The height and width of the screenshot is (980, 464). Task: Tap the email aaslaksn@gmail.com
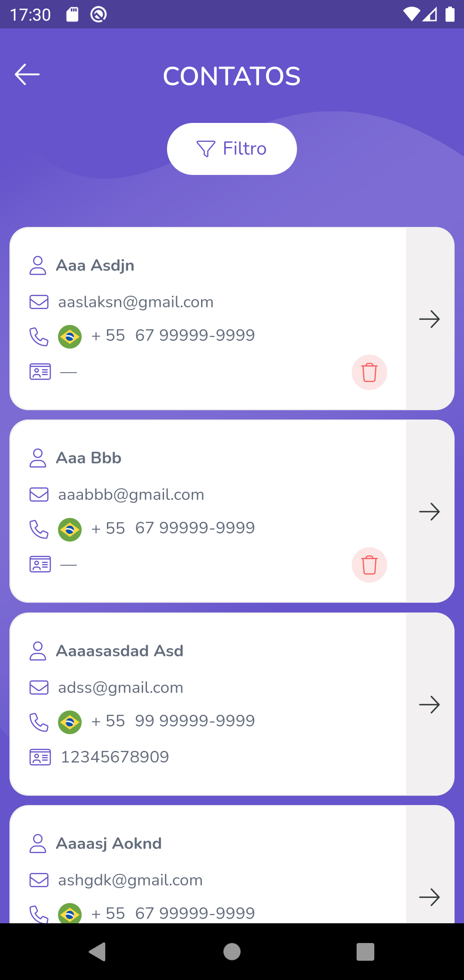[136, 302]
